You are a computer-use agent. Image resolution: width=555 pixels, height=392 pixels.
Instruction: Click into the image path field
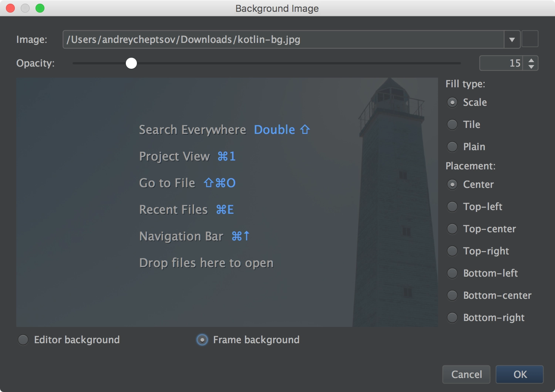click(283, 40)
